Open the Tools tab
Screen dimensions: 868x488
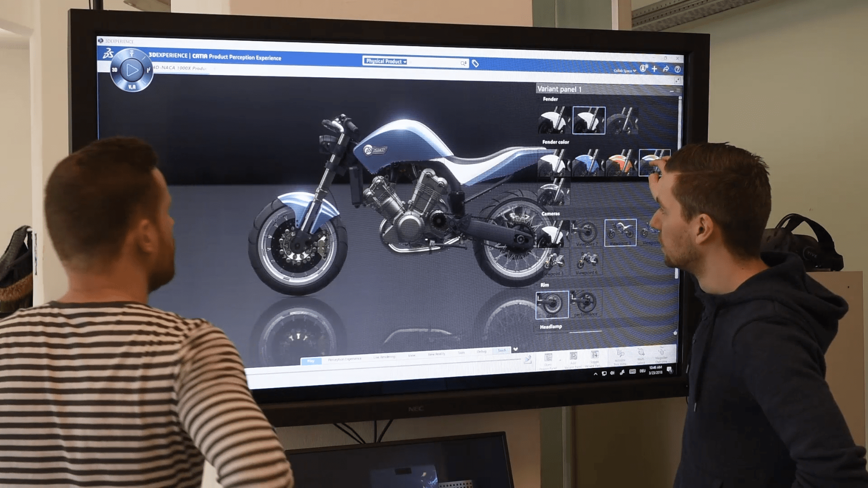(x=461, y=353)
